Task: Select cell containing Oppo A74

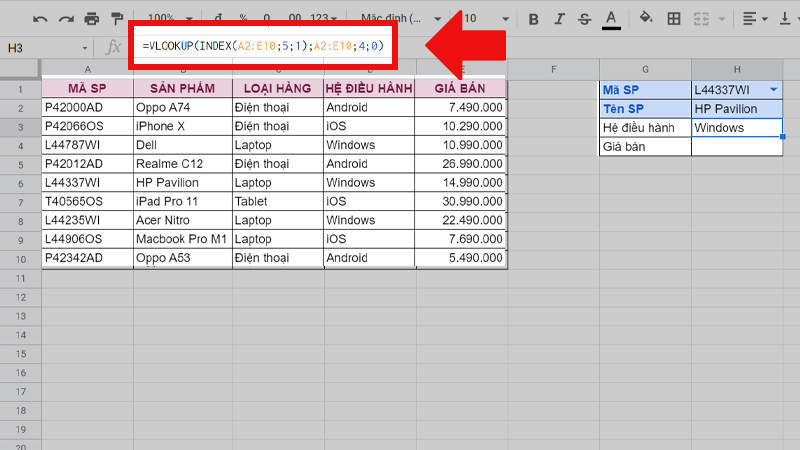Action: coord(183,108)
